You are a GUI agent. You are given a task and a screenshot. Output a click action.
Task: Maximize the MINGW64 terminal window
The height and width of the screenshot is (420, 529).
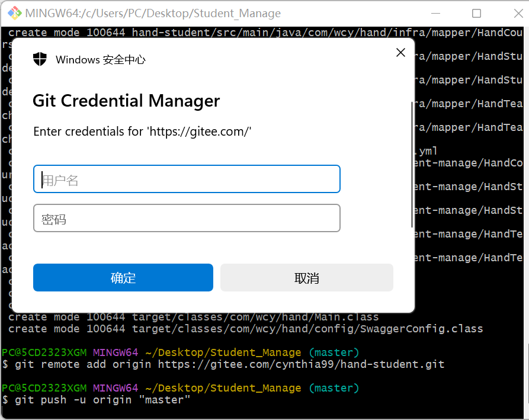(476, 14)
